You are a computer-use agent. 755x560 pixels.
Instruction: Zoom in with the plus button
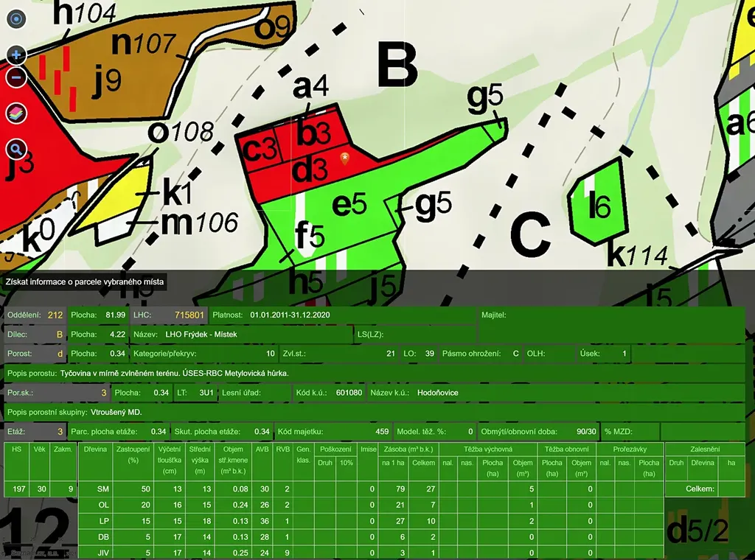16,55
